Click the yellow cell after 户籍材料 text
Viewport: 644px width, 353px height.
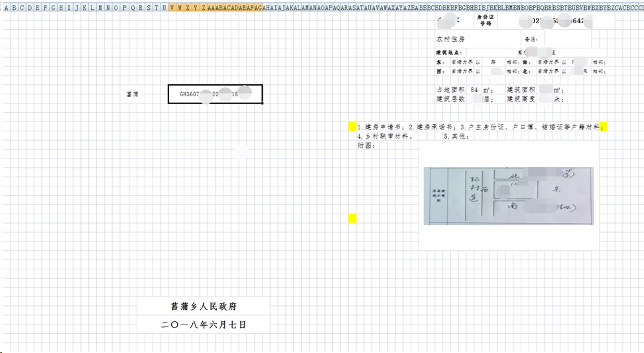[604, 126]
